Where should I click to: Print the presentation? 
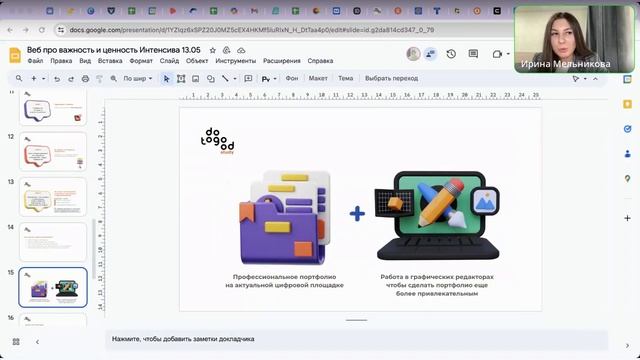[x=85, y=79]
